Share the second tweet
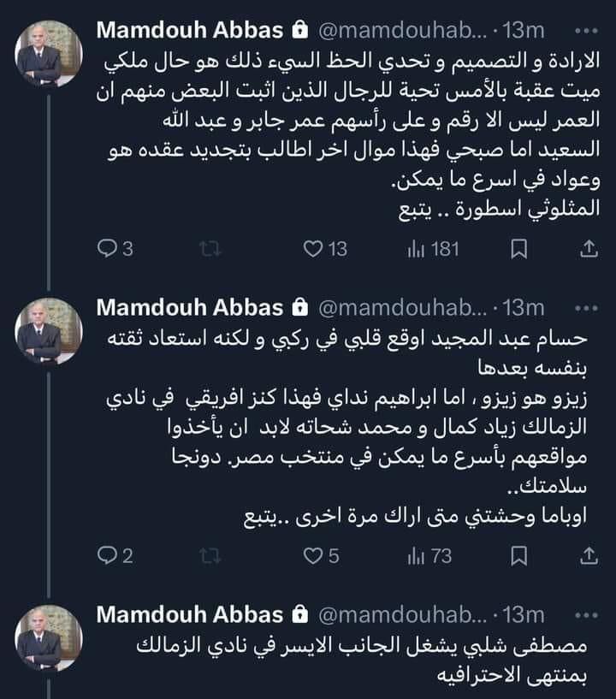Screen dimensions: 616x699 coord(589,556)
